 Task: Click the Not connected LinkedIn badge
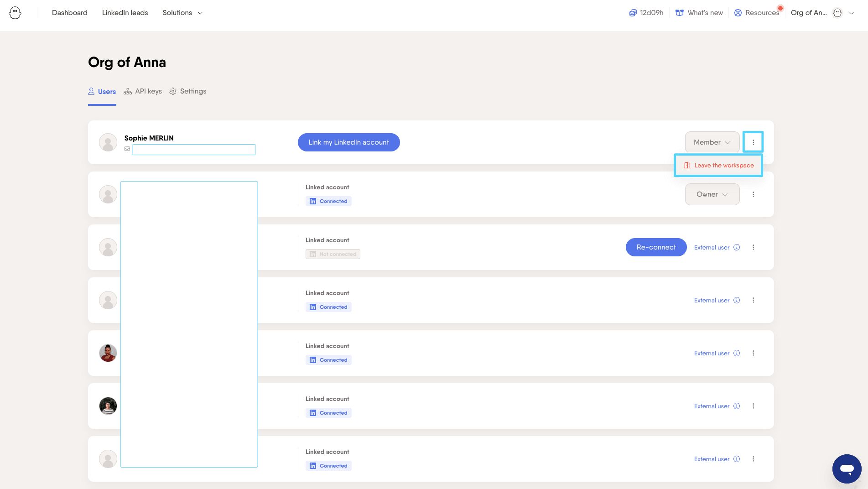333,254
